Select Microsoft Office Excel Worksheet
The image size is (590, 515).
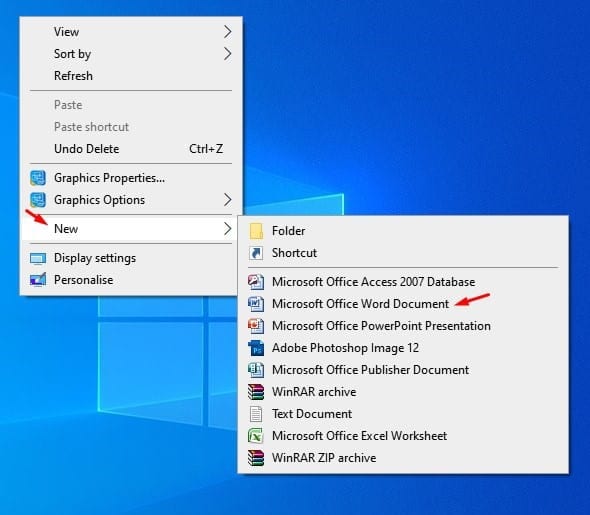point(403,436)
